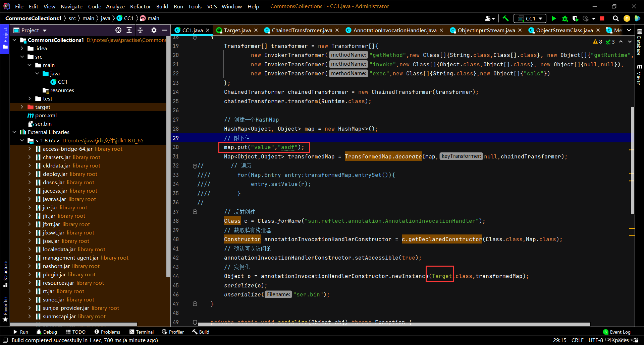Open the Problems tool window

click(x=107, y=332)
